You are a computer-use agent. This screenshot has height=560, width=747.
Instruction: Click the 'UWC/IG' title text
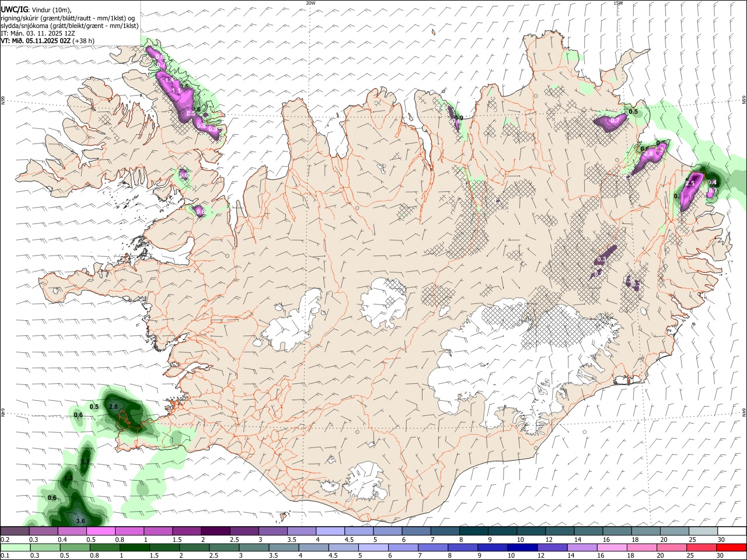point(15,9)
